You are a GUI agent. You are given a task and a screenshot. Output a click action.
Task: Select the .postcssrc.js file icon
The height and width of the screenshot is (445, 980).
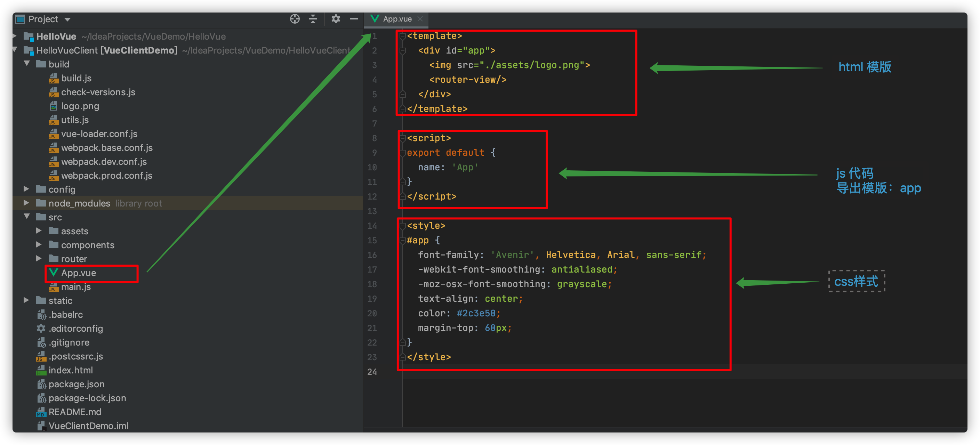pyautogui.click(x=41, y=357)
